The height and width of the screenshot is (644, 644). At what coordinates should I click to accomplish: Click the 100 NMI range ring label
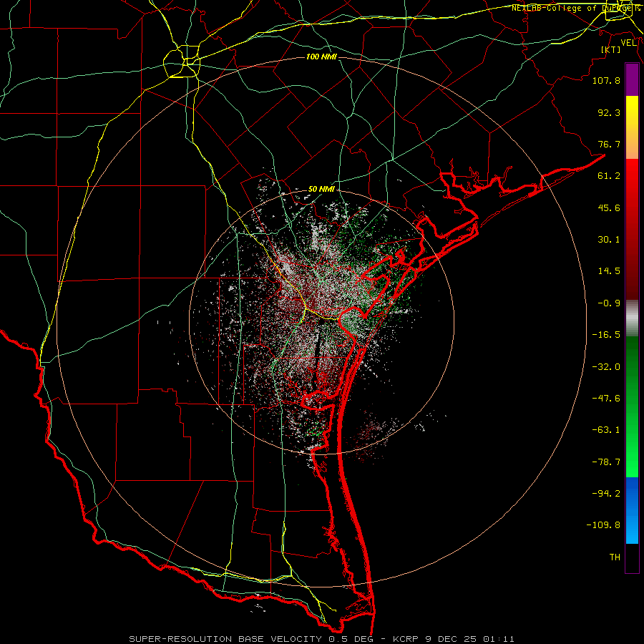321,57
